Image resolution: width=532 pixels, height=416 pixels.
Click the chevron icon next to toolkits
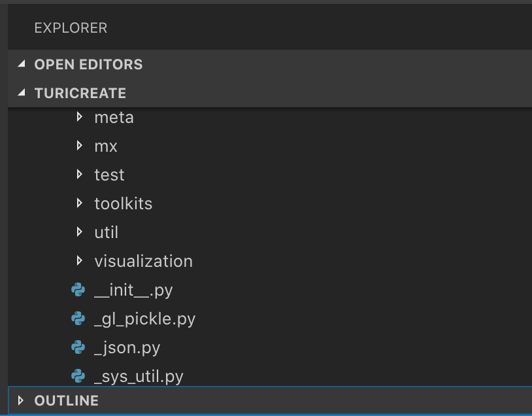coord(80,203)
